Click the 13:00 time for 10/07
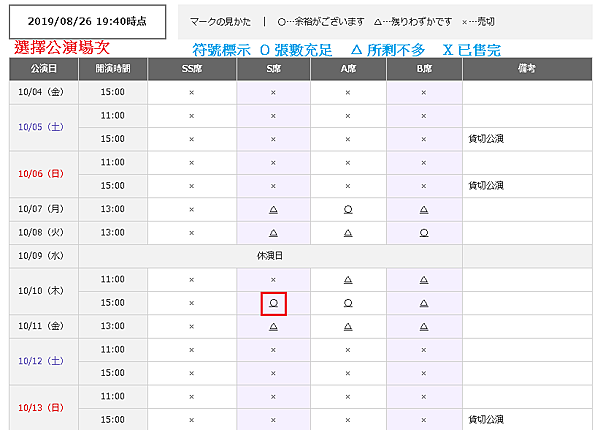The image size is (600, 430). pyautogui.click(x=112, y=209)
